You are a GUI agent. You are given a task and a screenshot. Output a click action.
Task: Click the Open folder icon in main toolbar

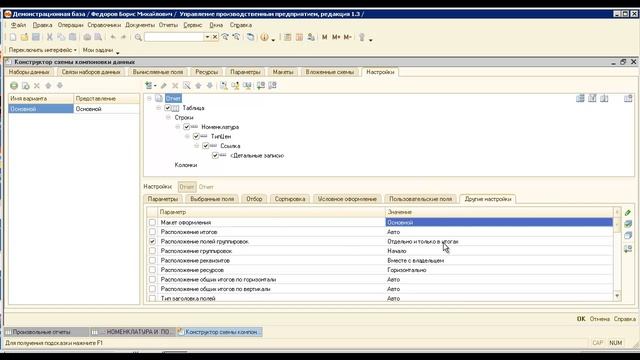(24, 37)
